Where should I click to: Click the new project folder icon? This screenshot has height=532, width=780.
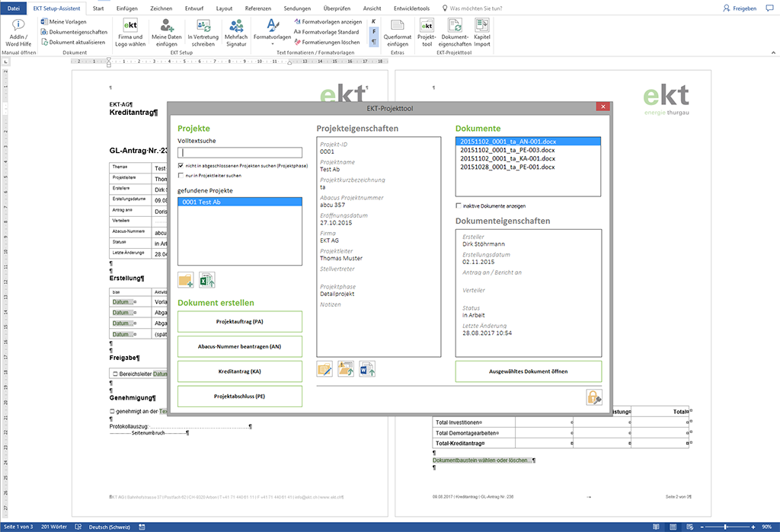186,280
